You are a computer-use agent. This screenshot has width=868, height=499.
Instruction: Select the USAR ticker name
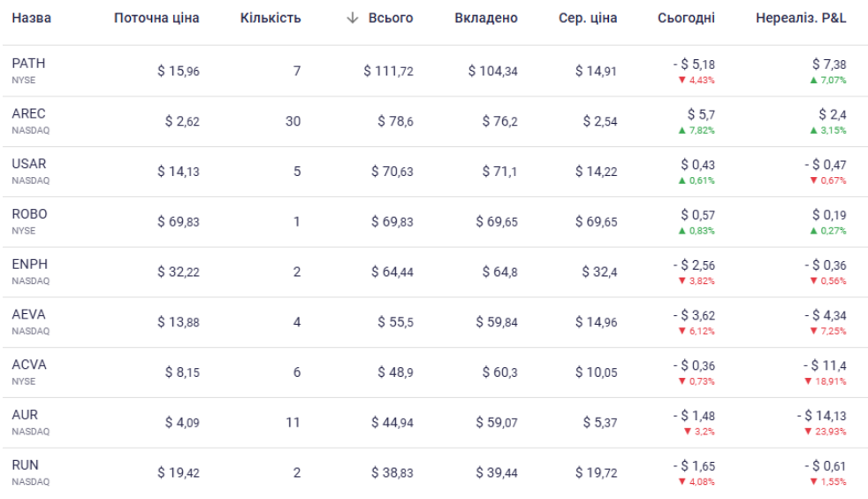(x=28, y=164)
